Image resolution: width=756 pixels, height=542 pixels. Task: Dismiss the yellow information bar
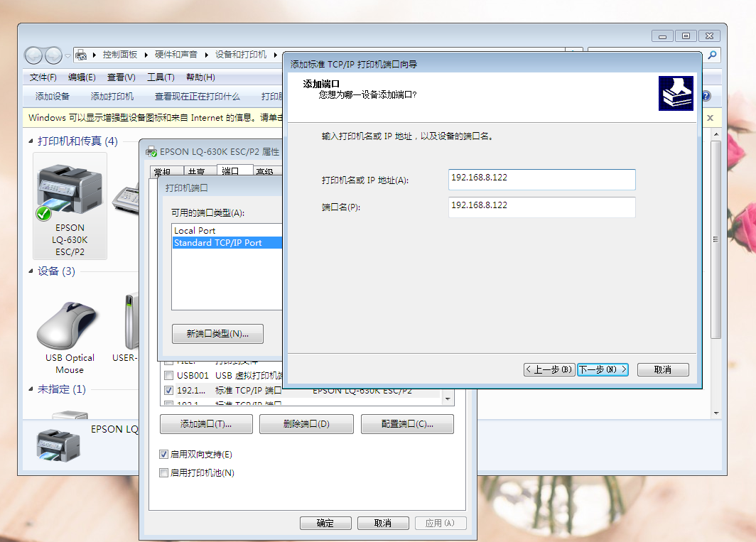pos(709,118)
